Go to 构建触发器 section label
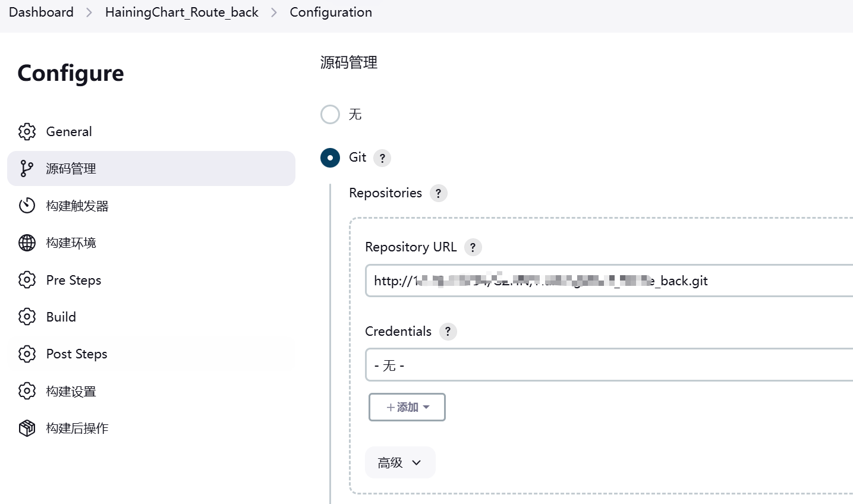The width and height of the screenshot is (853, 504). coord(77,206)
